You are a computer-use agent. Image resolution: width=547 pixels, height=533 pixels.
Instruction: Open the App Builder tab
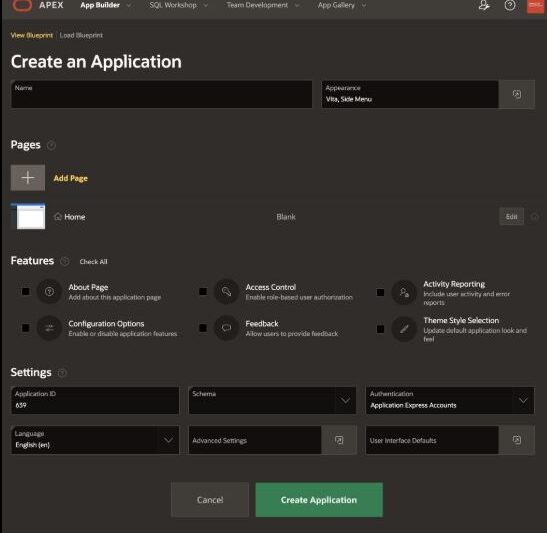pos(100,5)
